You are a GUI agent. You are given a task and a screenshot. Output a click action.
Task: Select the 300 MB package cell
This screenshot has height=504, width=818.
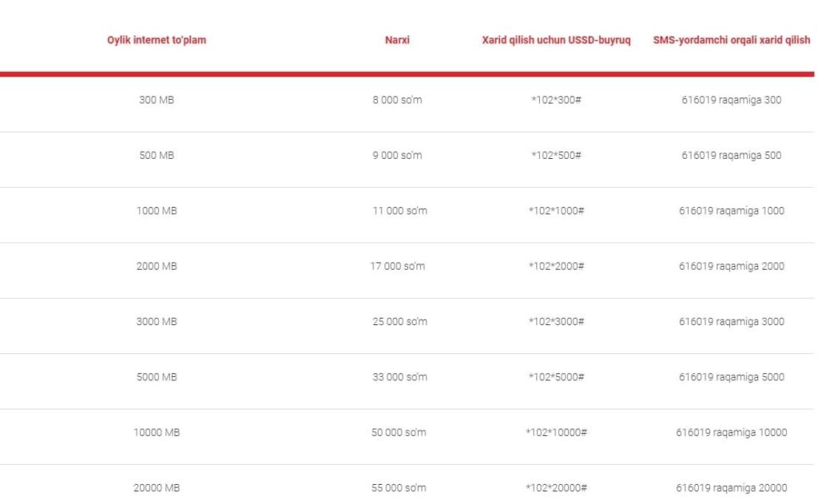[x=157, y=101]
